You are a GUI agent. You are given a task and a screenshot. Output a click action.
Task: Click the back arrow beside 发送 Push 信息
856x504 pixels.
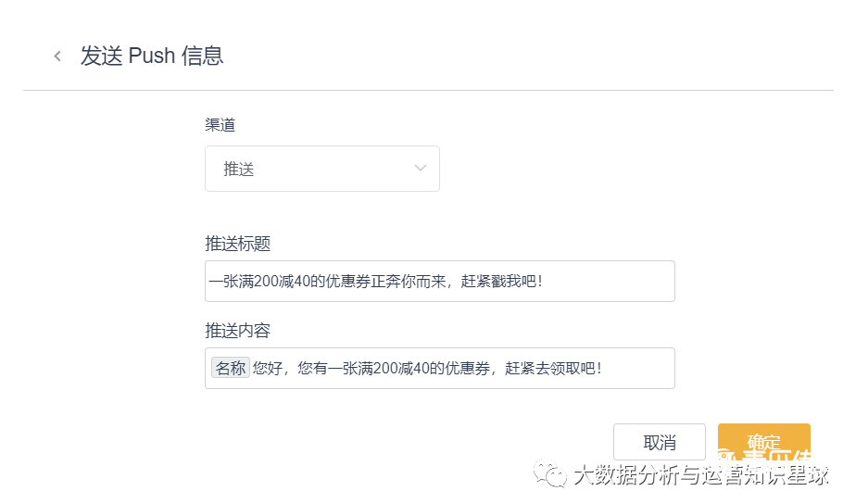click(57, 57)
